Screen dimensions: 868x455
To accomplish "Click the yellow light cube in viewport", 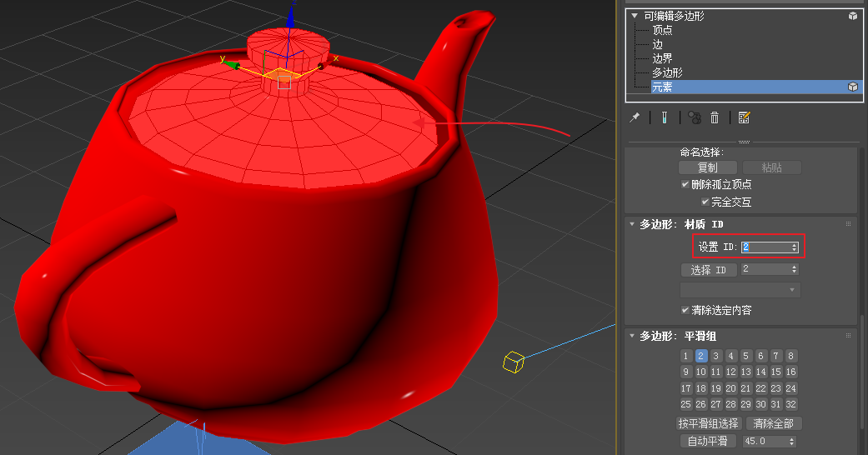I will [513, 362].
